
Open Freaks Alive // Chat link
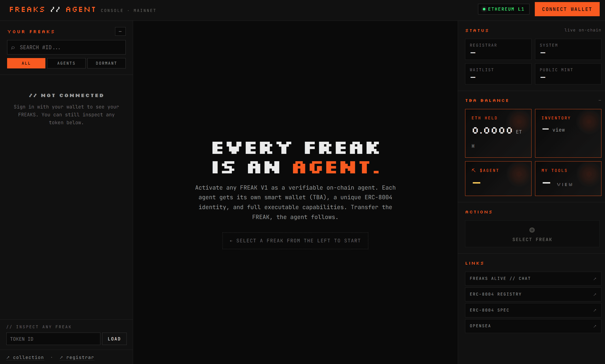tap(533, 279)
